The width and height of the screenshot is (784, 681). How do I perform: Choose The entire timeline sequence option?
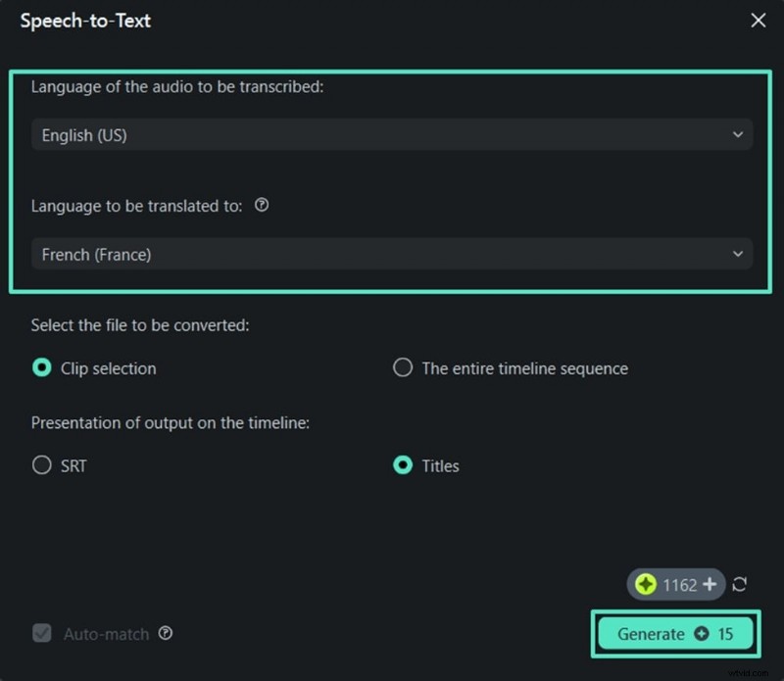tap(402, 368)
